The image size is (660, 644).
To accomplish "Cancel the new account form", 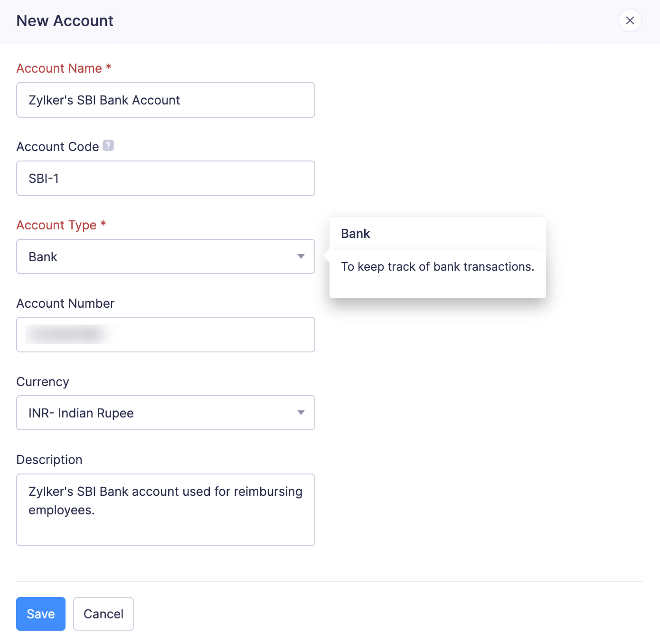I will tap(104, 614).
